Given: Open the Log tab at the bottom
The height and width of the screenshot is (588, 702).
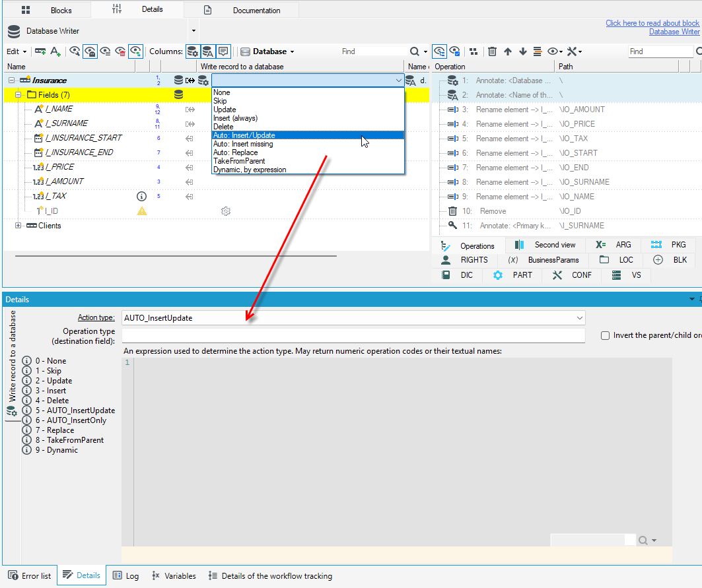Looking at the screenshot, I should [125, 575].
